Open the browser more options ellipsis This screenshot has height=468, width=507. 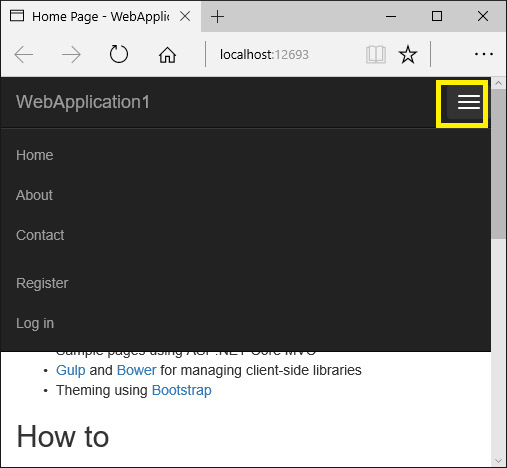click(484, 54)
